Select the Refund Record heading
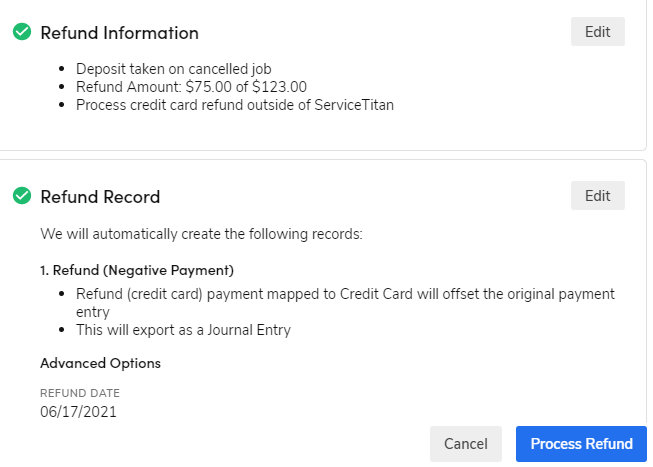 coord(100,197)
